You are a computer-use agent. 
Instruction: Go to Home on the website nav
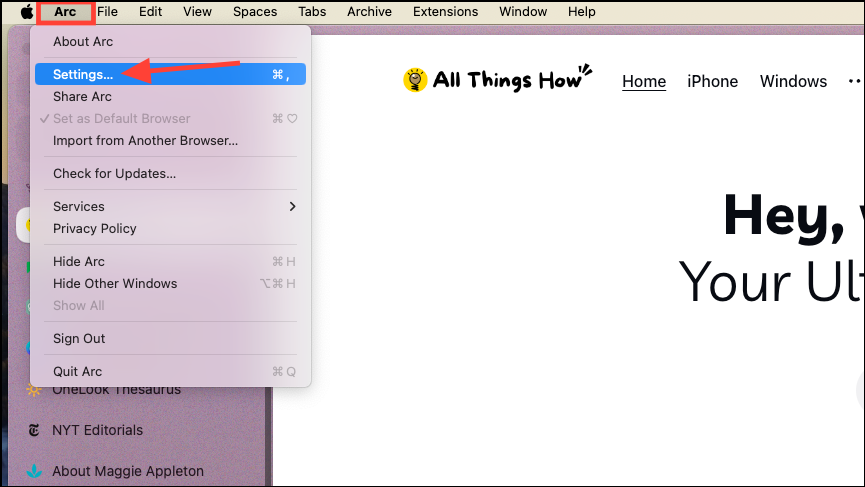point(644,82)
